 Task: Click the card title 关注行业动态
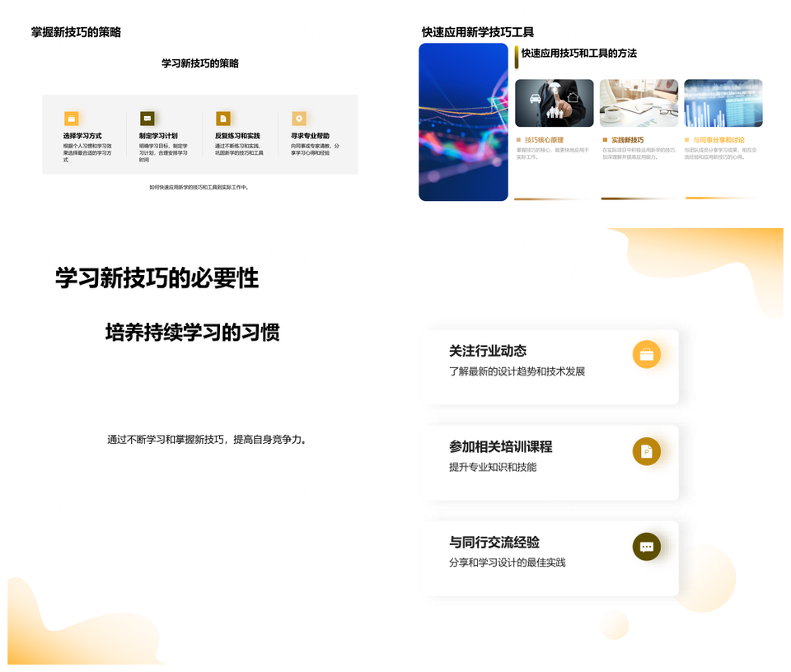click(488, 351)
